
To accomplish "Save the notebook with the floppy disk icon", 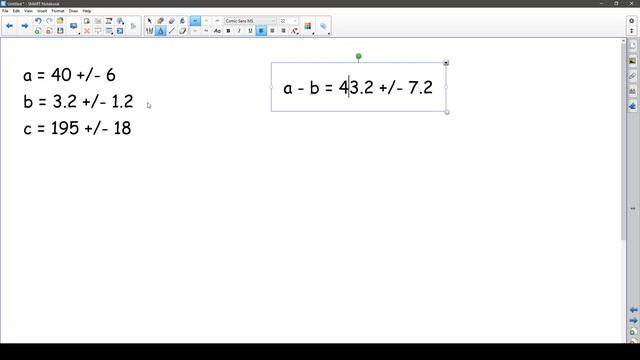I will 60,31.
